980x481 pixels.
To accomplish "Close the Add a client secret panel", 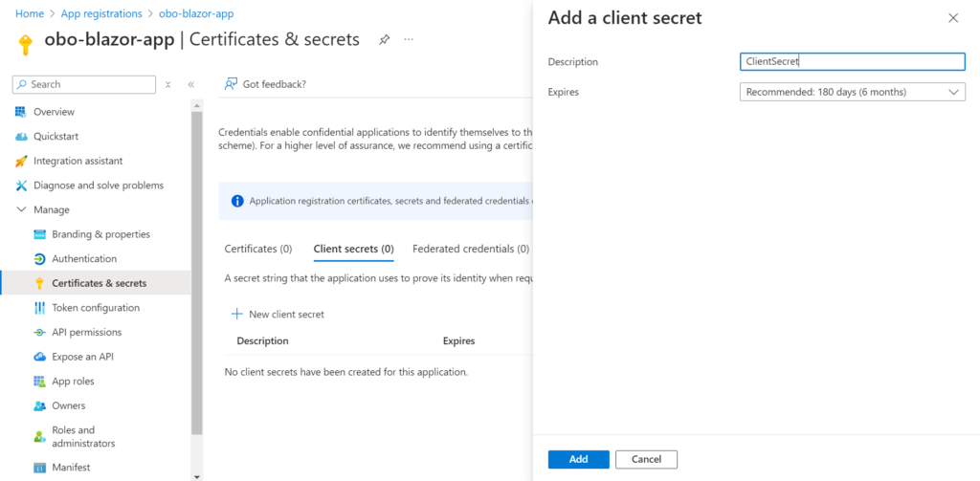I will coord(953,18).
